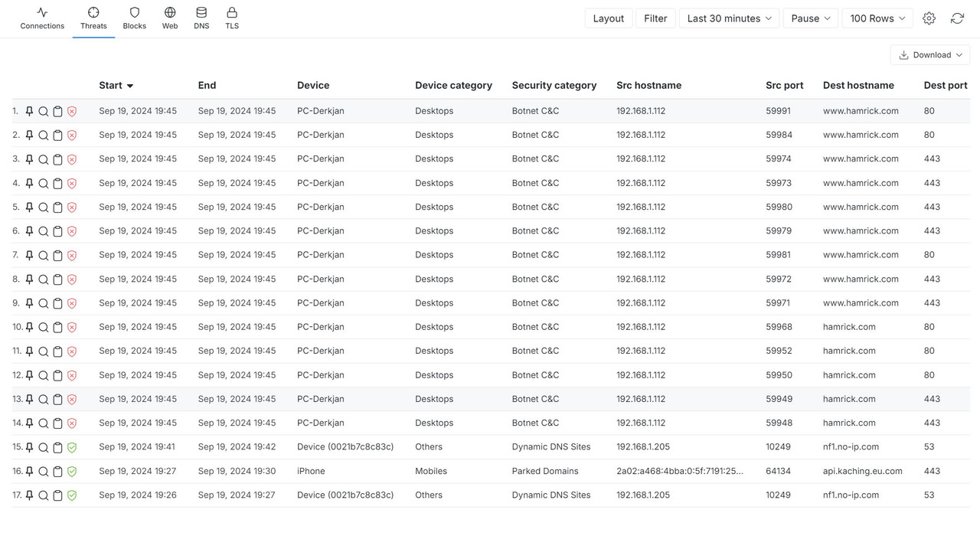Open settings with the gear icon
Screen dimensions: 980x549
click(x=929, y=18)
